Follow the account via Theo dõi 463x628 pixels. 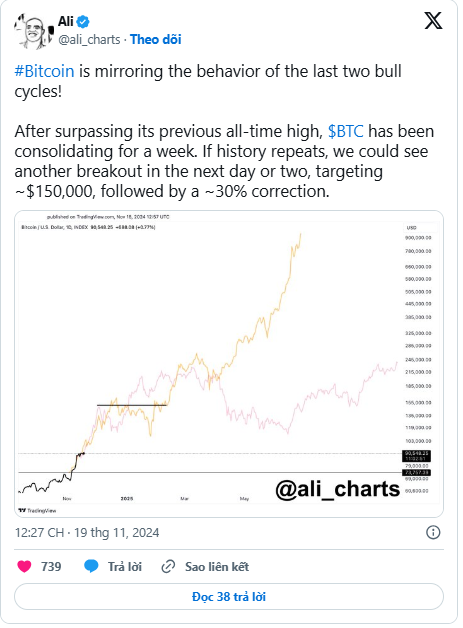[155, 39]
